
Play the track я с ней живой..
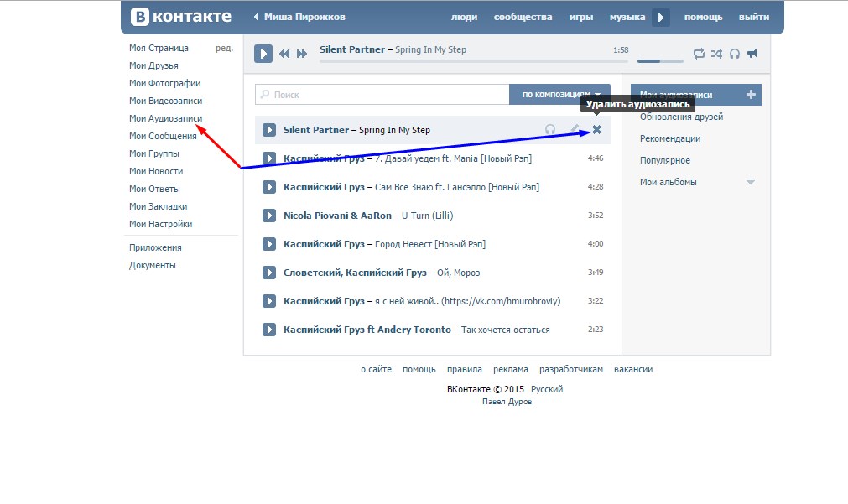tap(268, 301)
